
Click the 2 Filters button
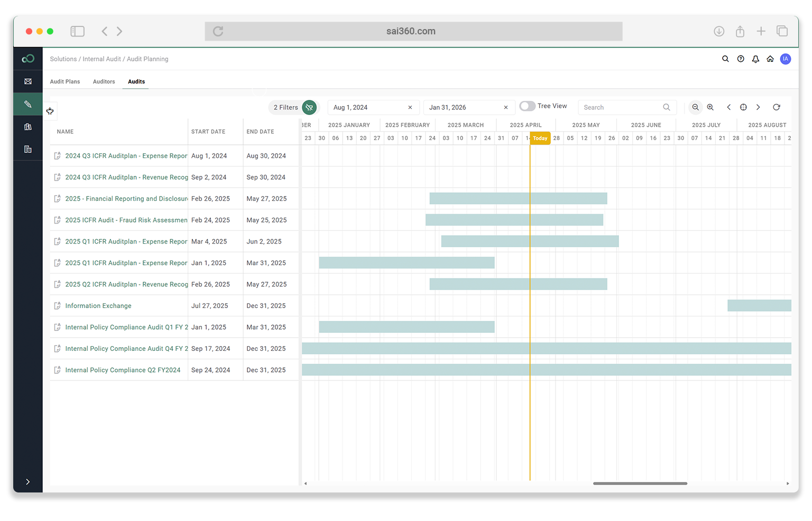(286, 107)
